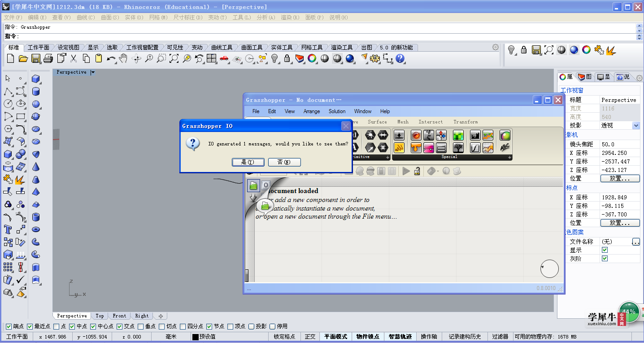Switch to the Top viewport tab
644x343 pixels.
[x=100, y=316]
